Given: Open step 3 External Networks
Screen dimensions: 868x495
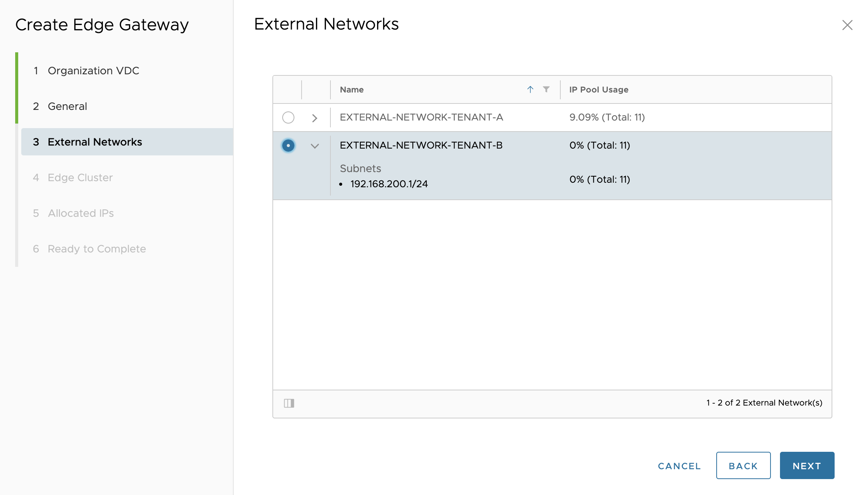Looking at the screenshot, I should 95,142.
